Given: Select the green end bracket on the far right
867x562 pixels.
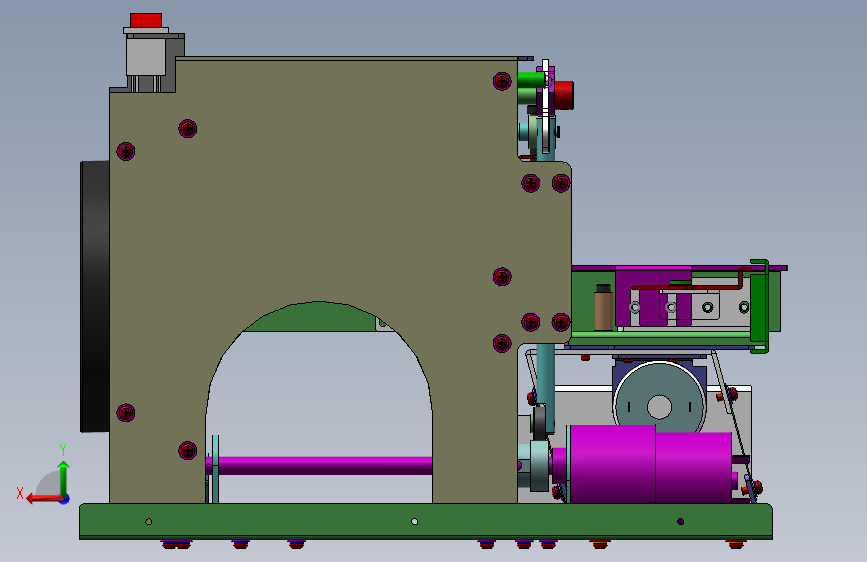Looking at the screenshot, I should click(x=759, y=306).
